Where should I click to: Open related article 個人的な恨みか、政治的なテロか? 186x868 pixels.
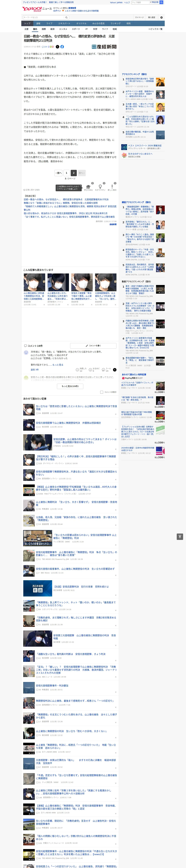[x=65, y=213]
